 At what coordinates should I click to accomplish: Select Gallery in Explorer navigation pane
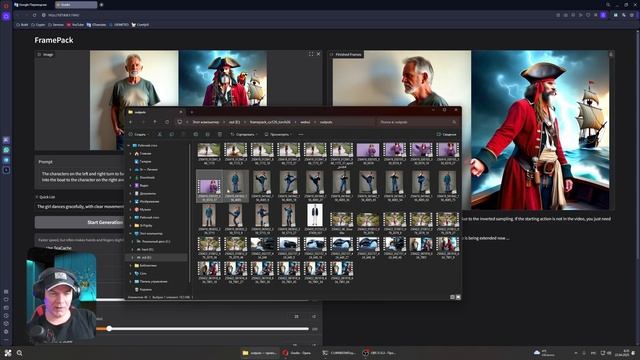143,162
